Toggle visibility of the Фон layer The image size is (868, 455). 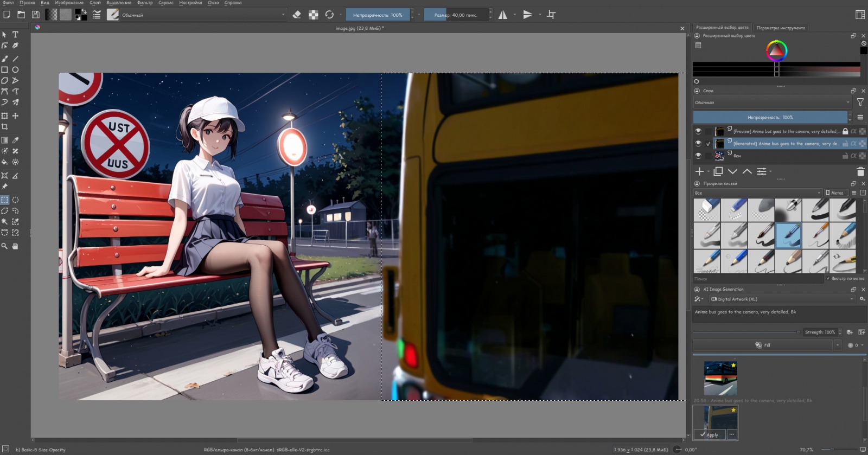(x=698, y=156)
